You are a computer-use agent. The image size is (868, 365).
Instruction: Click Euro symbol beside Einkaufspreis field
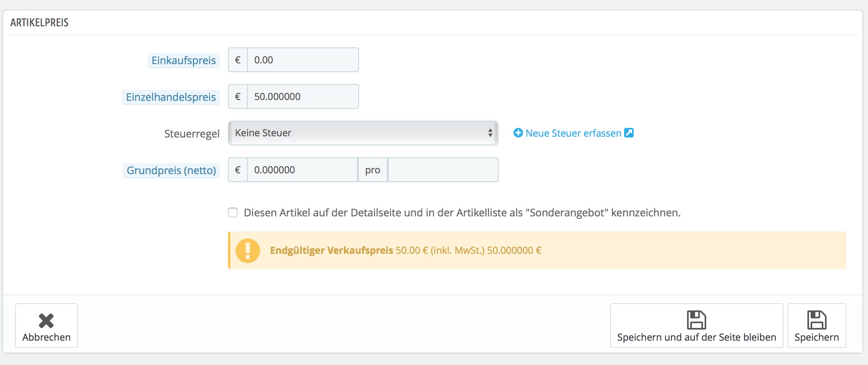(238, 60)
